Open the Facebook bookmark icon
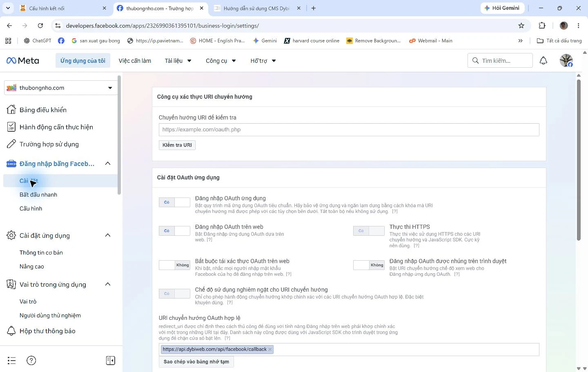 (61, 41)
